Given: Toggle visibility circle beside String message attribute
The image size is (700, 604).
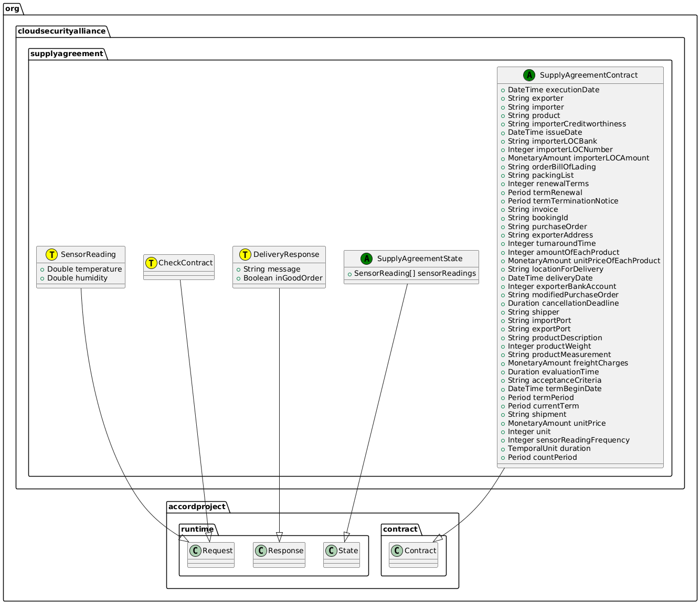Looking at the screenshot, I should [x=240, y=269].
